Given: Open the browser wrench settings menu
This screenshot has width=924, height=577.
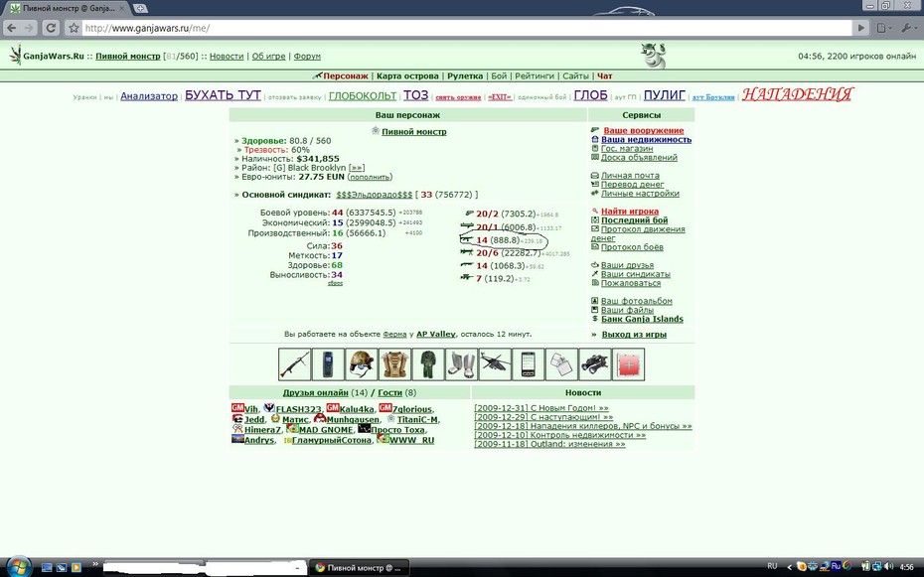Looking at the screenshot, I should [906, 28].
